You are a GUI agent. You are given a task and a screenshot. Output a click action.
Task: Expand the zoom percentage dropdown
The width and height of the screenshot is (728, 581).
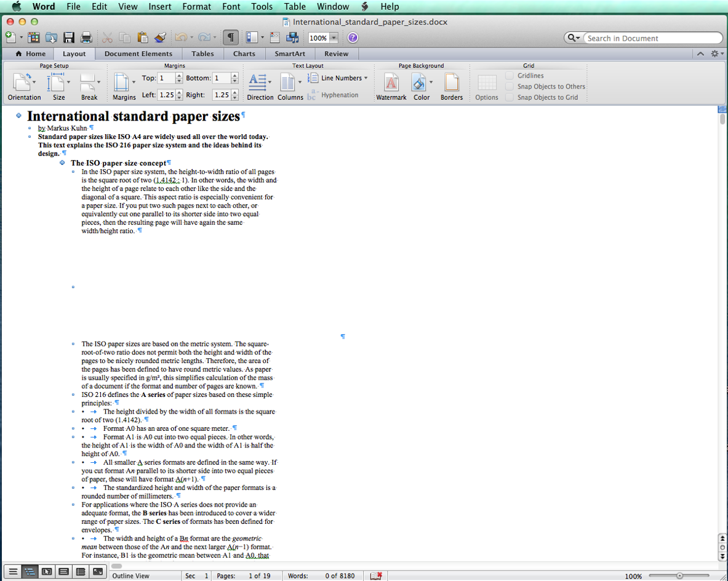point(334,38)
